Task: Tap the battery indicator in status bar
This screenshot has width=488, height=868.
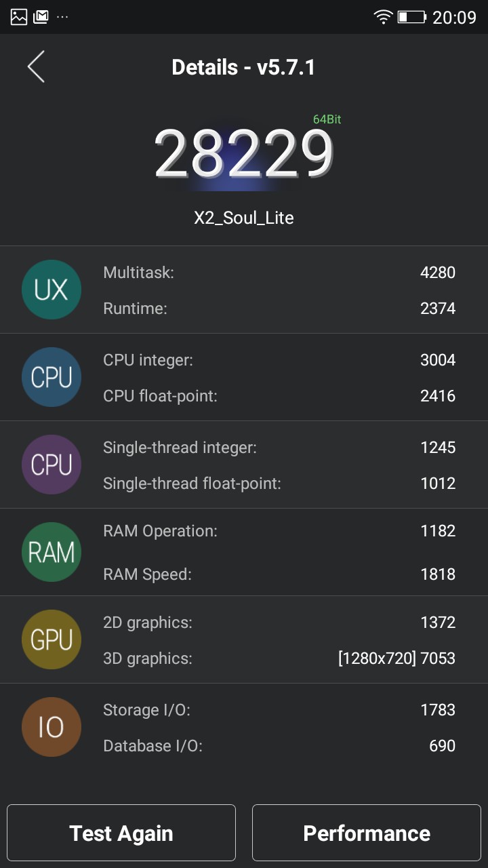Action: [x=411, y=17]
